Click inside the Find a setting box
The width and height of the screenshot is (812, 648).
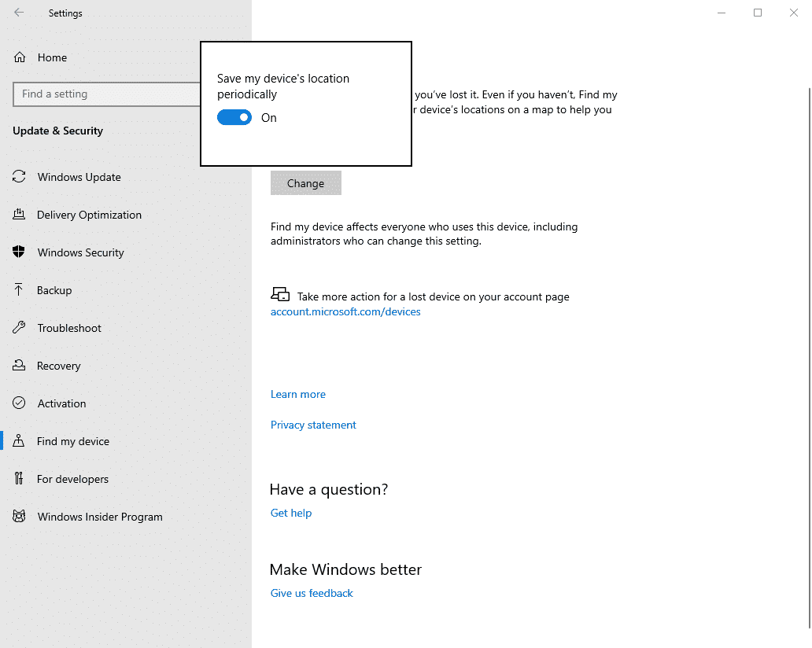(x=106, y=94)
